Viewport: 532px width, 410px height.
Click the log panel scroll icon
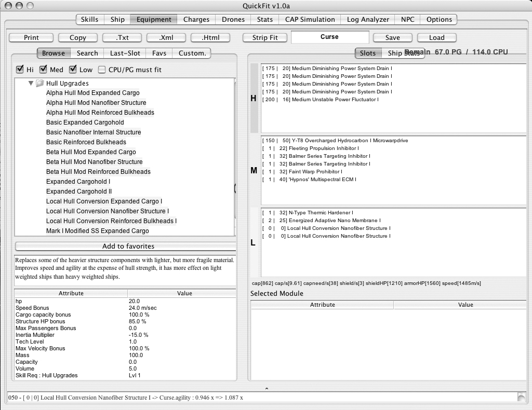click(521, 397)
